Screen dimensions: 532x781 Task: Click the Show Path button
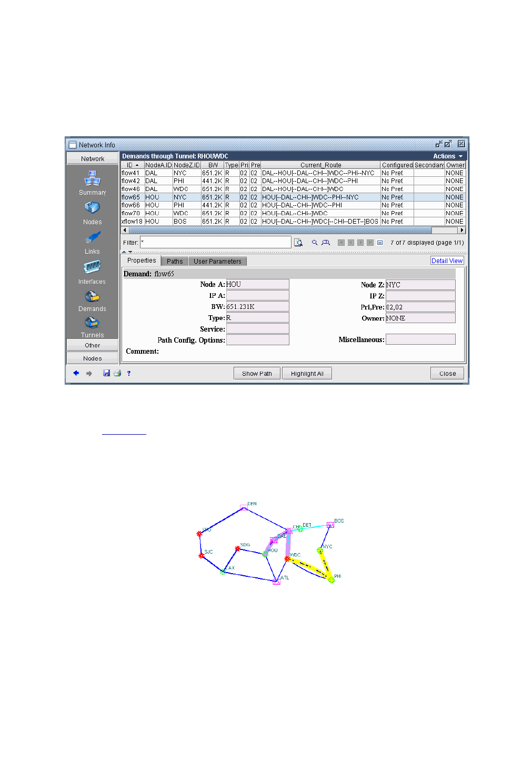[257, 374]
